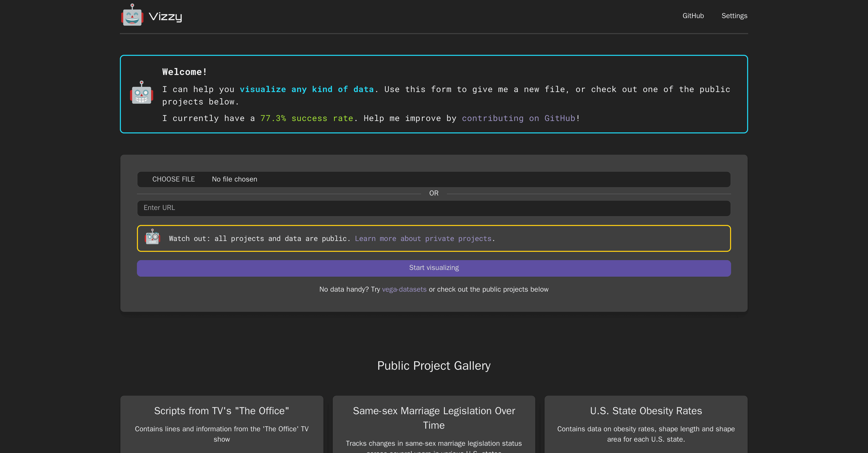Open the Settings menu item
Image resolution: width=868 pixels, height=453 pixels.
point(734,16)
